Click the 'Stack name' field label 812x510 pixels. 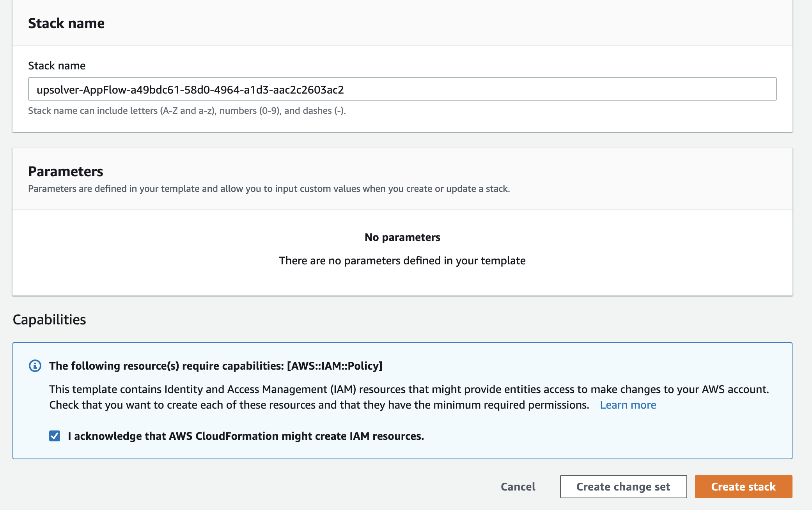57,66
